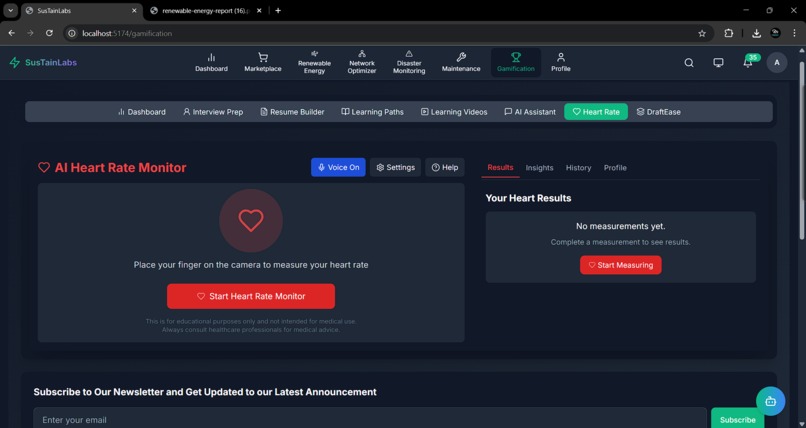
Task: Open the tab search dropdown arrow
Action: coord(10,10)
